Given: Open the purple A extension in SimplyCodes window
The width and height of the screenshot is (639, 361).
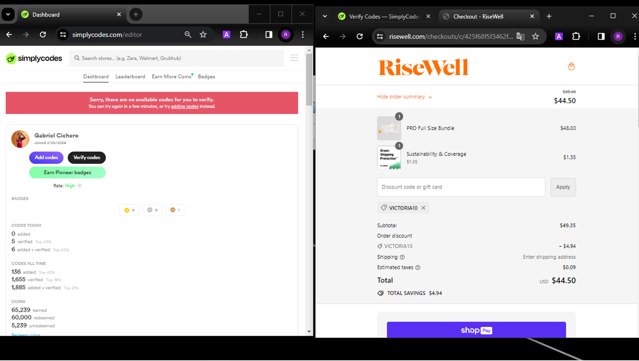Looking at the screenshot, I should [227, 35].
